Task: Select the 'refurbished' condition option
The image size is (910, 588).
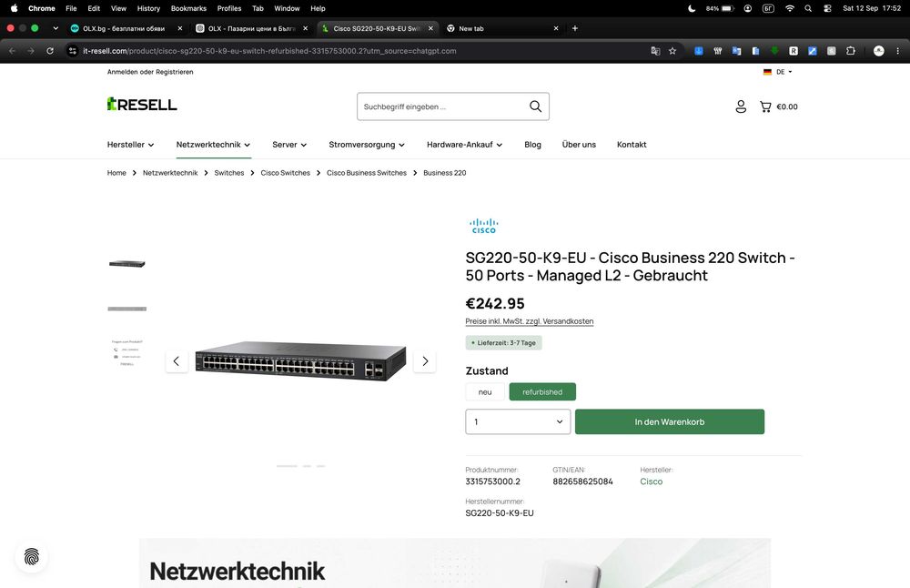Action: pos(542,391)
